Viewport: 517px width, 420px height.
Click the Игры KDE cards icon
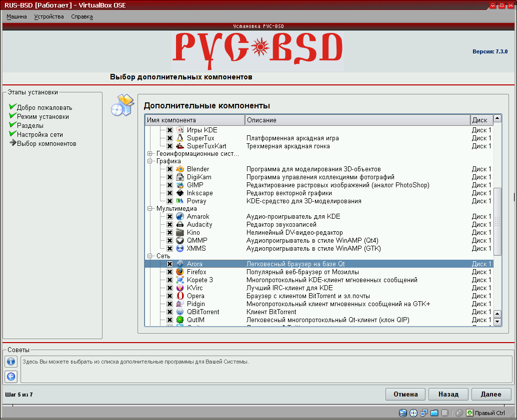(179, 130)
